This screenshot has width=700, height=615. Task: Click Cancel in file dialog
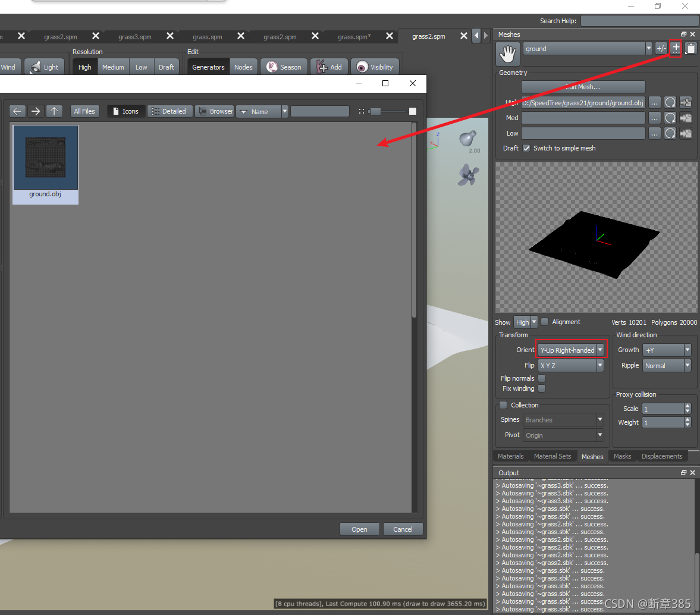click(x=403, y=529)
